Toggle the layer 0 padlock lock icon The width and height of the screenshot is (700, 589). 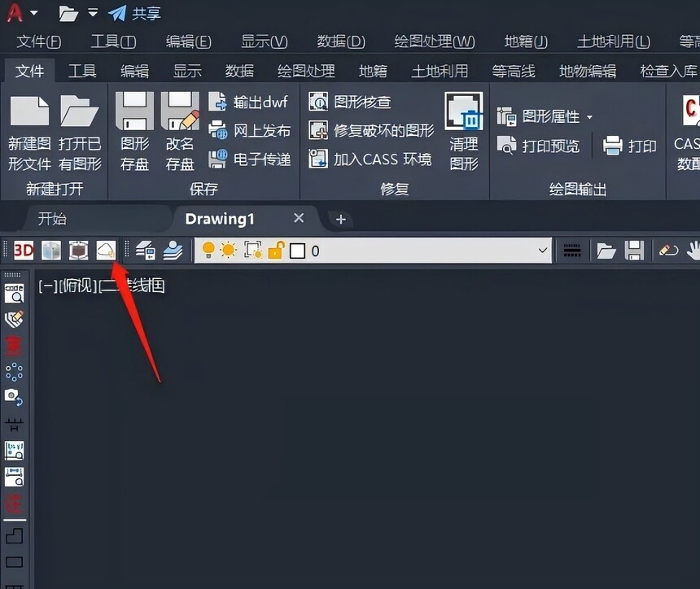pyautogui.click(x=276, y=251)
